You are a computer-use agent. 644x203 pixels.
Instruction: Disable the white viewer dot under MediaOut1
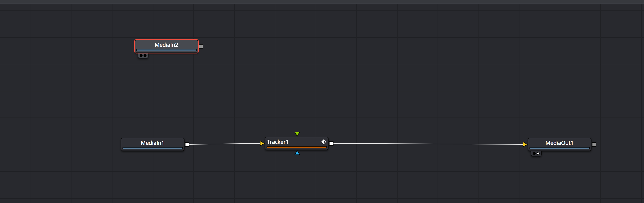coord(538,153)
